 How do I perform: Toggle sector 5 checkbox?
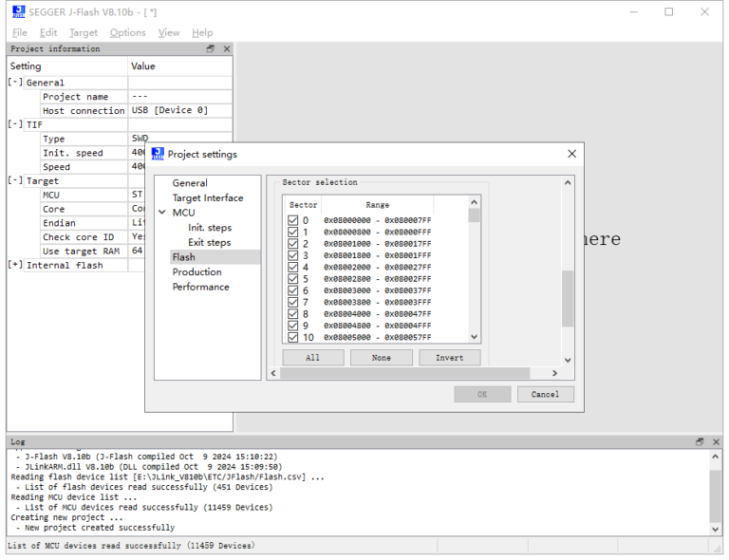[x=293, y=279]
